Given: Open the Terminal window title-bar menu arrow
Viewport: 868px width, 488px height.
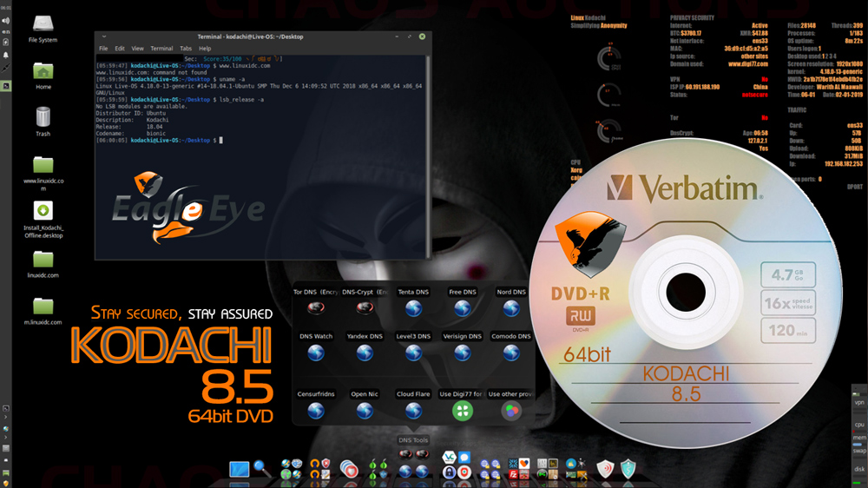Looking at the screenshot, I should (x=103, y=36).
